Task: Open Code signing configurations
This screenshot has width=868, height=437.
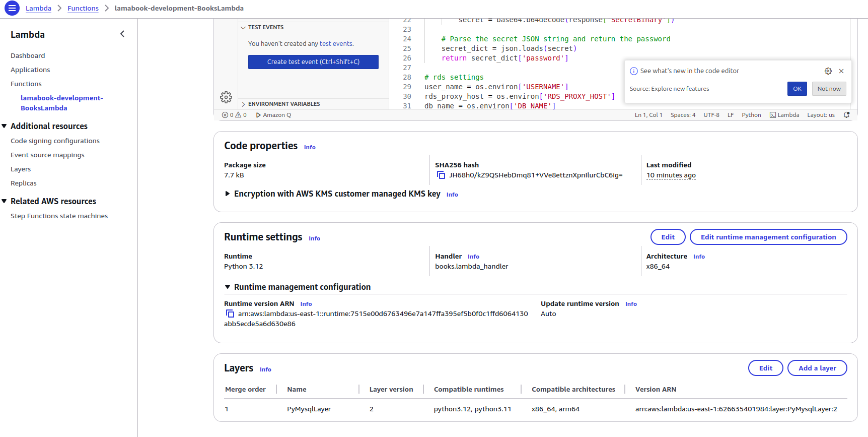Action: [55, 141]
